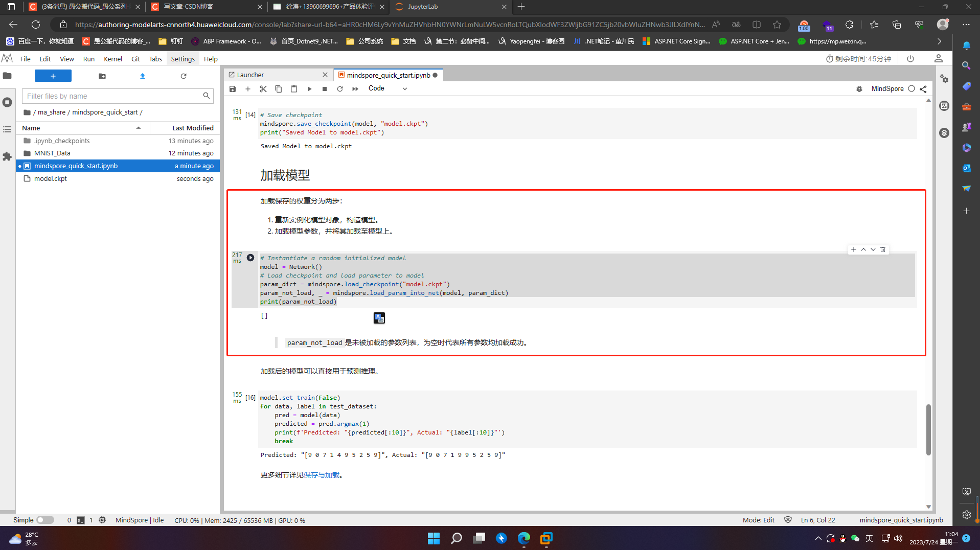
Task: Restart kernel and run all cells
Action: (355, 89)
